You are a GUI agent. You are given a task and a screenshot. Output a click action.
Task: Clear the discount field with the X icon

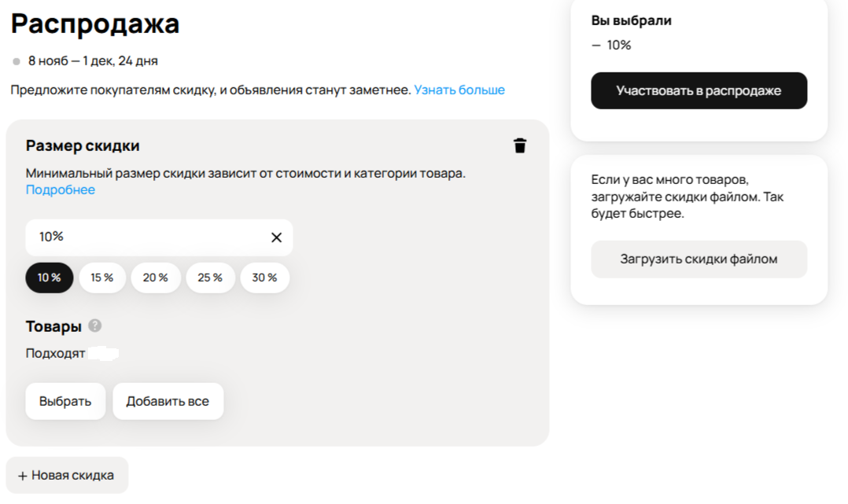(x=276, y=237)
